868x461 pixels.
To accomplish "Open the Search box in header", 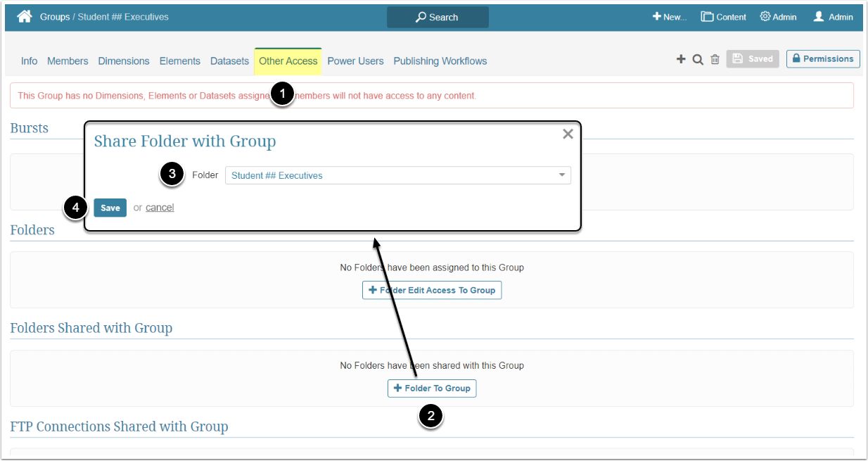I will click(438, 17).
